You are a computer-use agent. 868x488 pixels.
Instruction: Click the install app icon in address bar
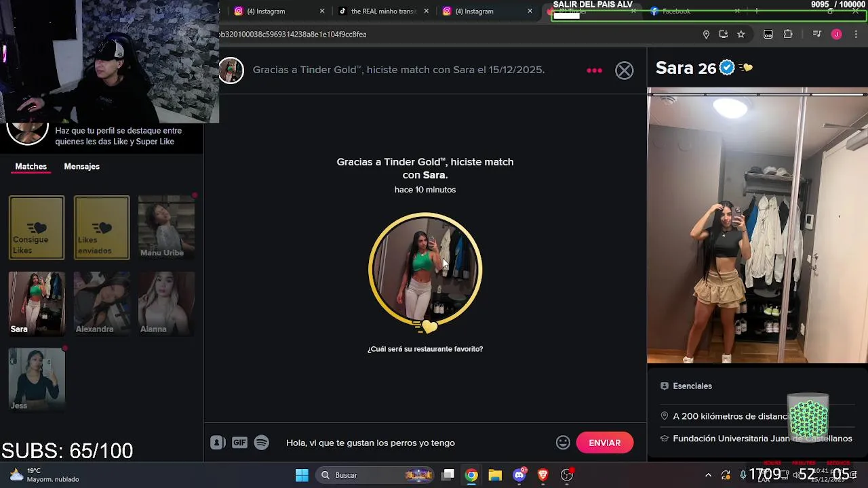click(x=724, y=35)
